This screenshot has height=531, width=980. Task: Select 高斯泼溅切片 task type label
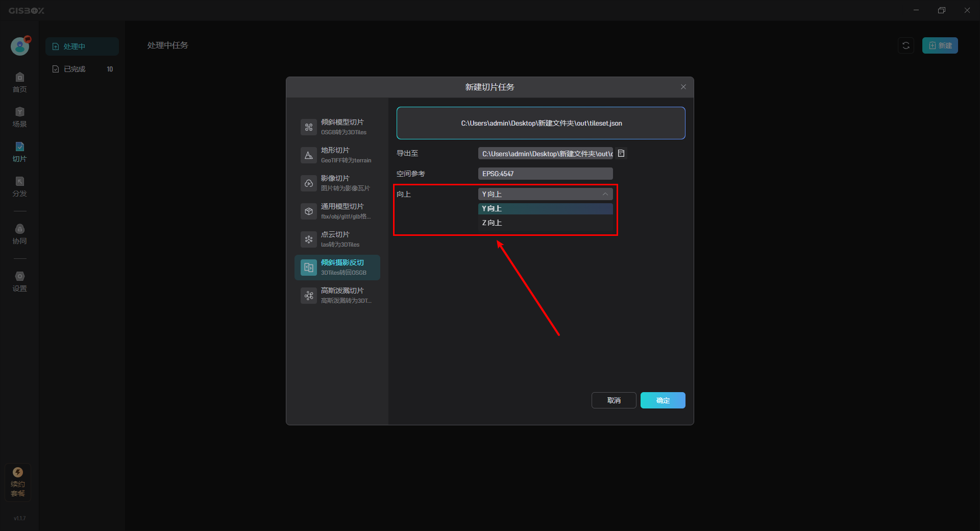pyautogui.click(x=342, y=291)
